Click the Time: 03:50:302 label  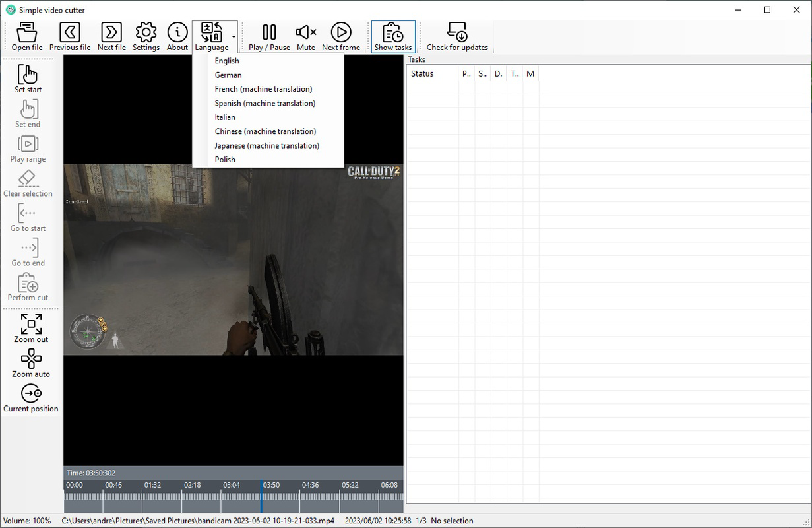(x=91, y=473)
